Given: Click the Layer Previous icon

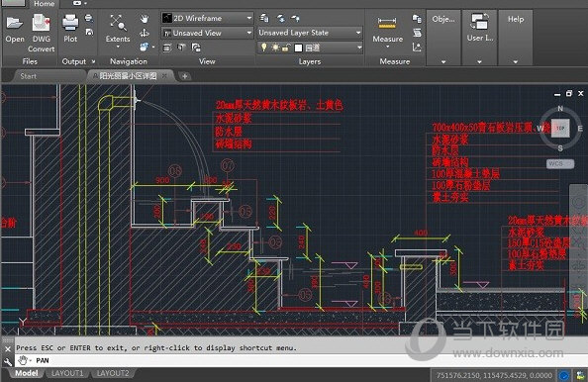Looking at the screenshot, I should [x=280, y=18].
